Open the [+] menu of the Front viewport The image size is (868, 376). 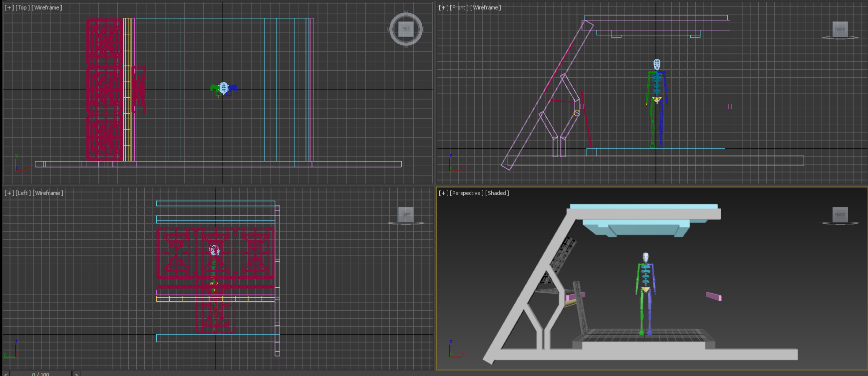(x=443, y=7)
